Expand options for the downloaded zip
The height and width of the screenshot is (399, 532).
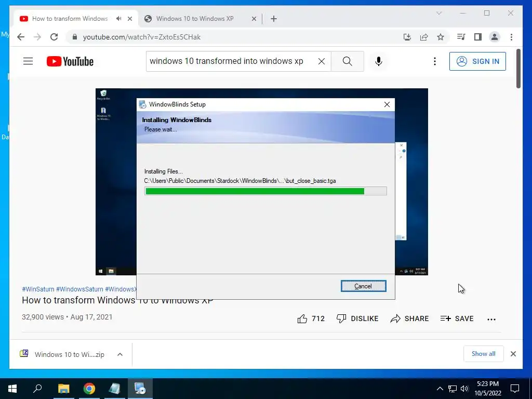pos(120,354)
